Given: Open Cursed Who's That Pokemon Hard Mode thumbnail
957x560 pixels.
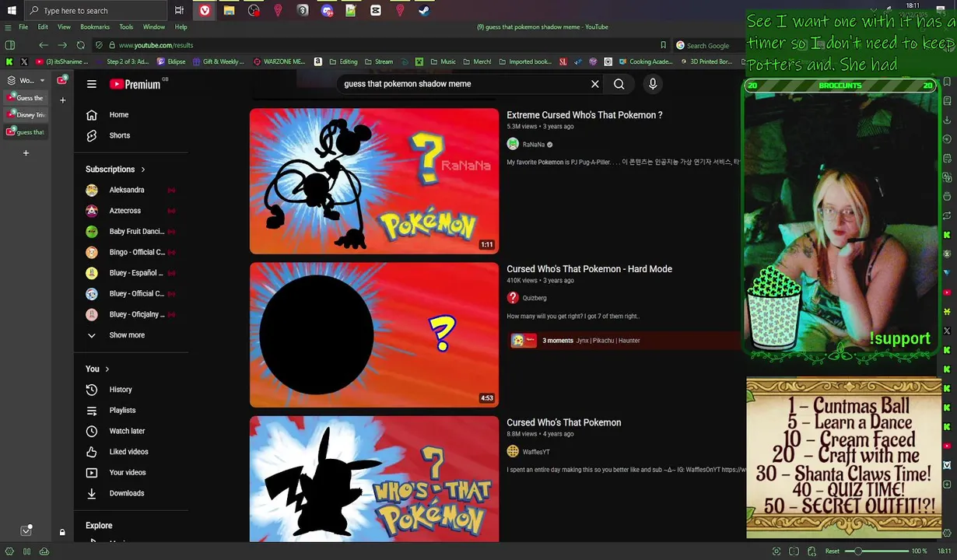Looking at the screenshot, I should pos(374,334).
